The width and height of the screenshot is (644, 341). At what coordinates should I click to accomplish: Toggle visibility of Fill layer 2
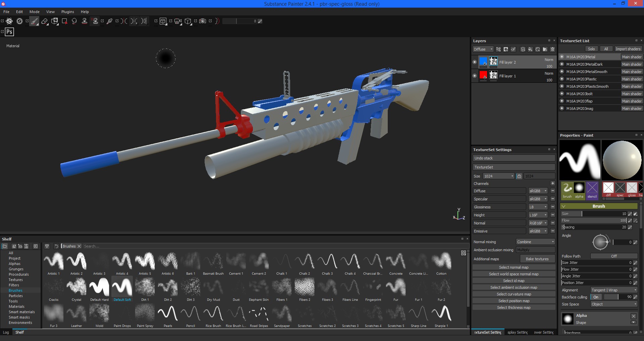point(474,62)
